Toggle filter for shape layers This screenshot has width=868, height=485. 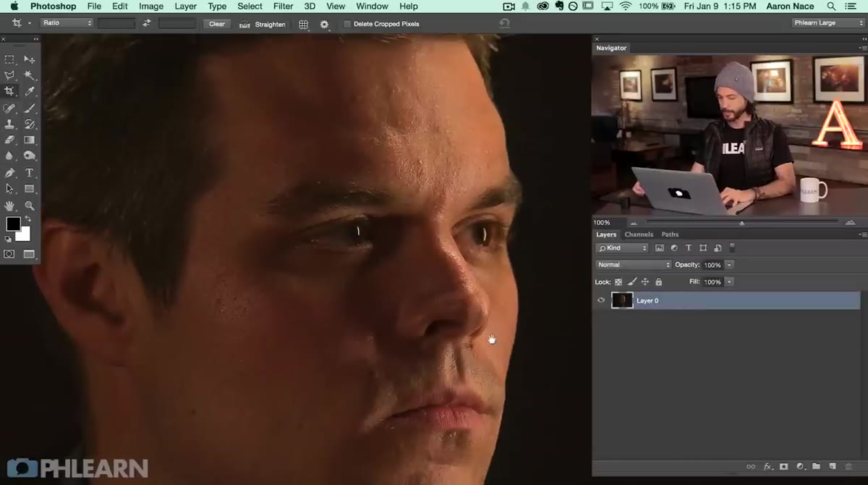click(702, 248)
